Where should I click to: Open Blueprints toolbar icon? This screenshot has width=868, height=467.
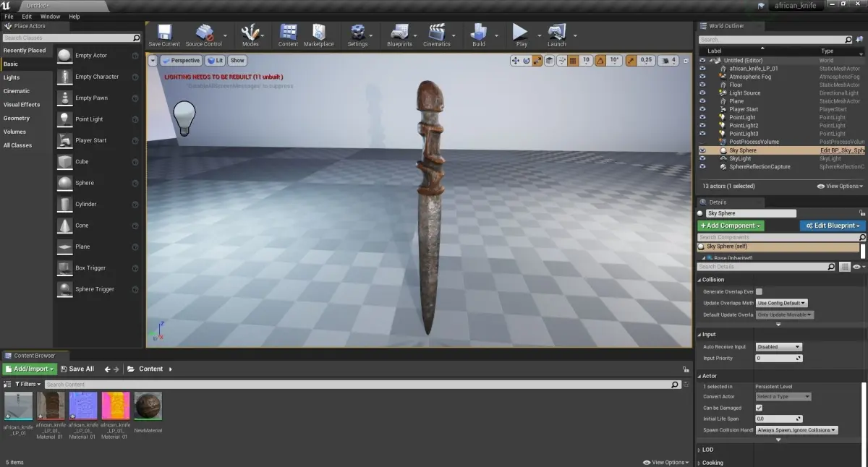(399, 32)
